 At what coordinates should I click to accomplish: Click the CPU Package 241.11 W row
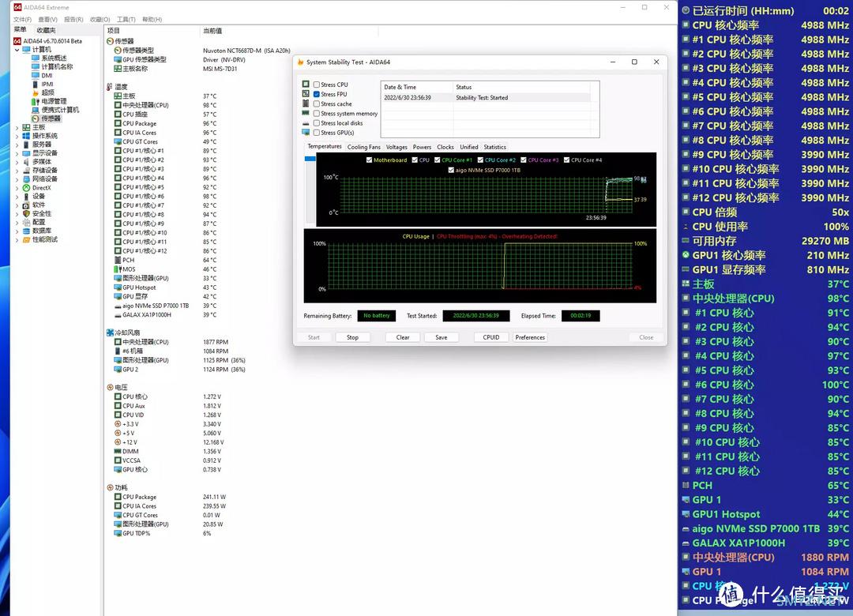click(171, 497)
